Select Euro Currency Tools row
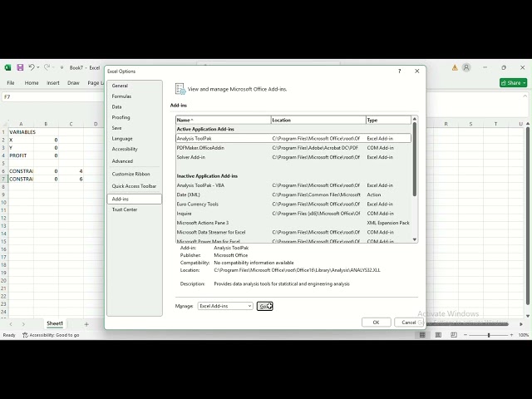 coord(293,204)
